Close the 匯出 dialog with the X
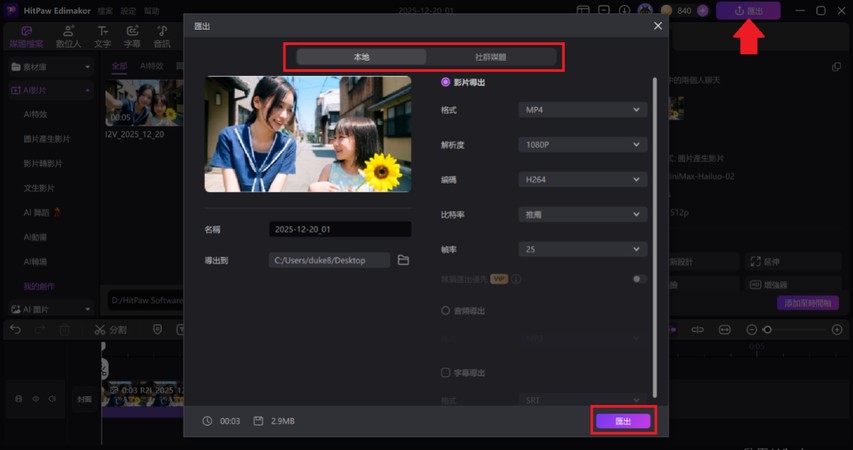The width and height of the screenshot is (853, 450). [x=658, y=26]
